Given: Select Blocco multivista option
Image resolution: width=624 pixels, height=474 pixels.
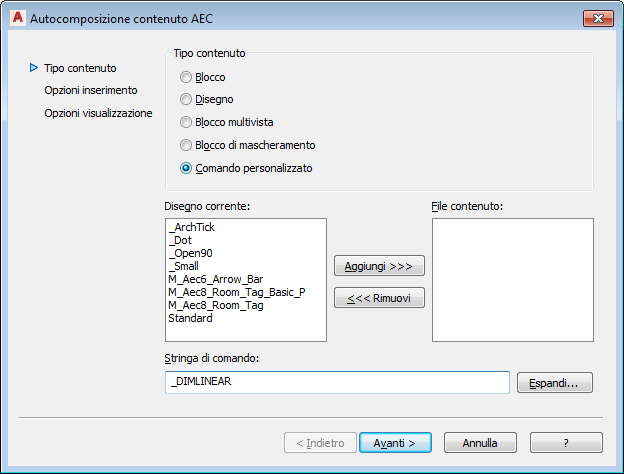Looking at the screenshot, I should click(185, 122).
